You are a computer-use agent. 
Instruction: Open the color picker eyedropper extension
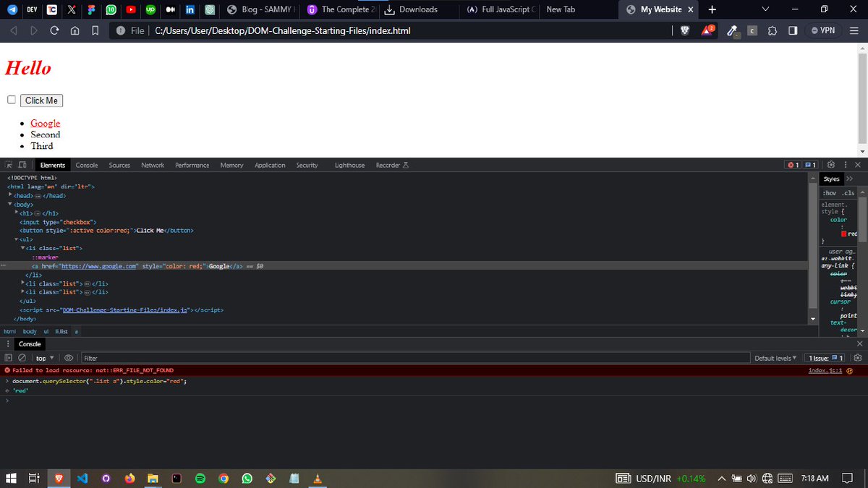(732, 30)
